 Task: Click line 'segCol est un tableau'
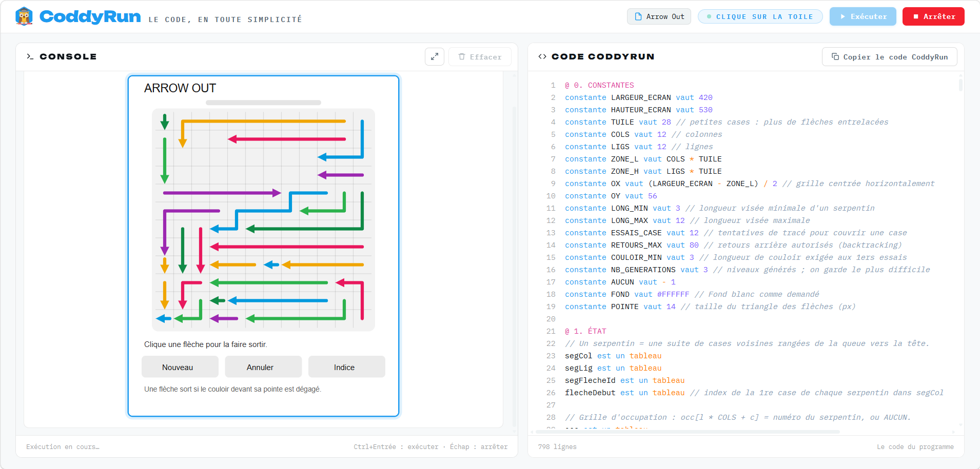(x=613, y=356)
